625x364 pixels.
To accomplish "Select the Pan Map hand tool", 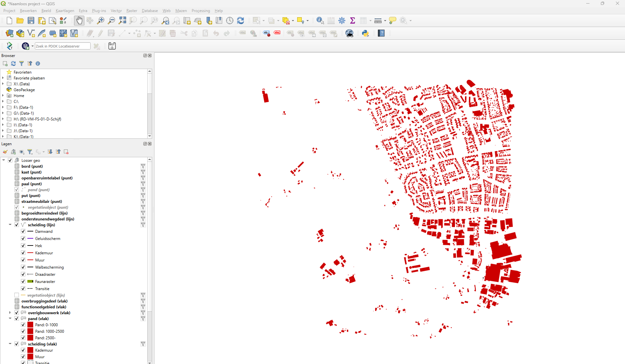I will click(79, 21).
